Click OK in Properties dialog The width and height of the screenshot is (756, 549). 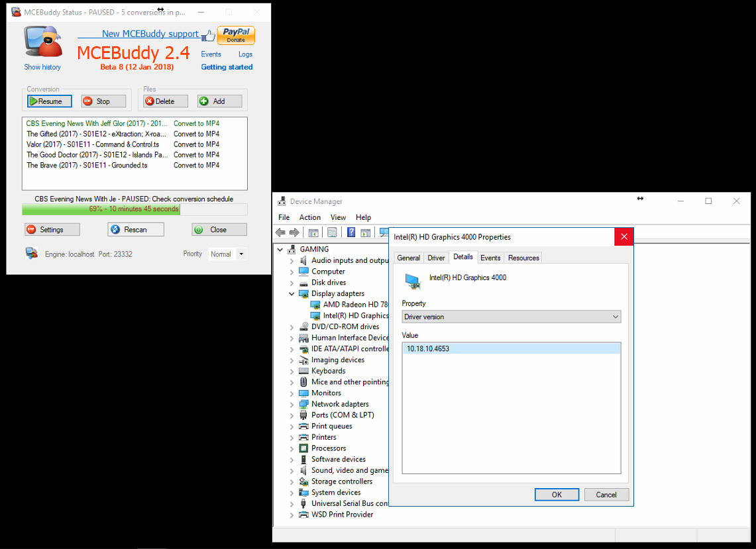557,495
